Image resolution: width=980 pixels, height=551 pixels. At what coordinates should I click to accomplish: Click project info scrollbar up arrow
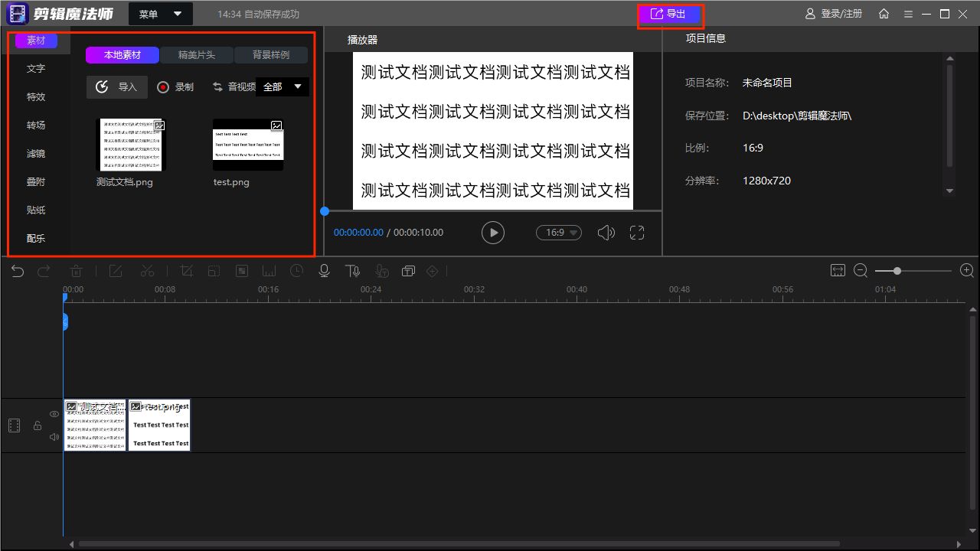(950, 58)
